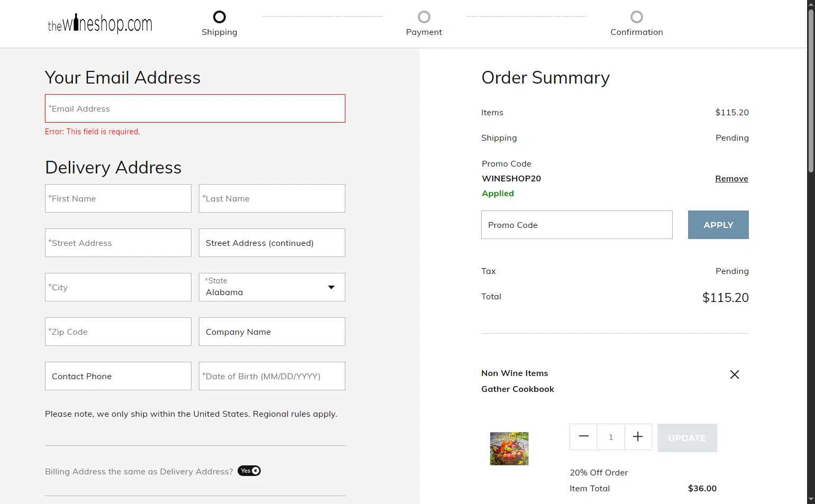
Task: Click the total amount $115.20
Action: point(726,297)
